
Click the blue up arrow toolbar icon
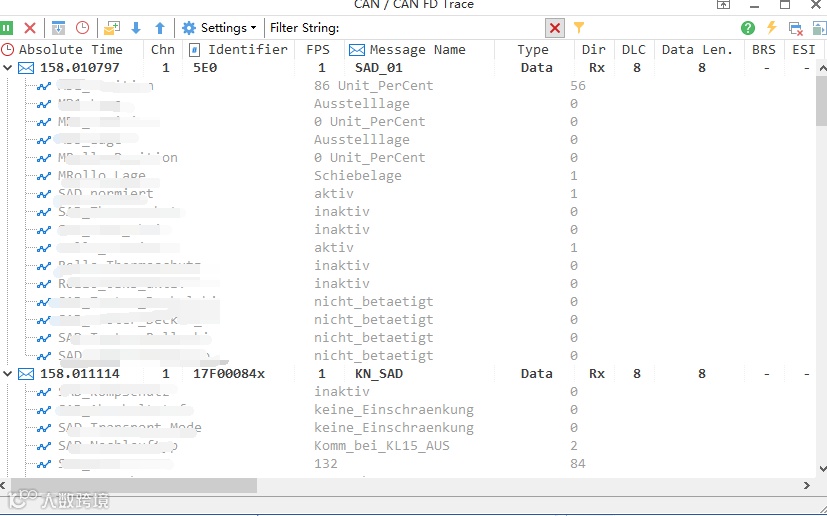[x=160, y=28]
